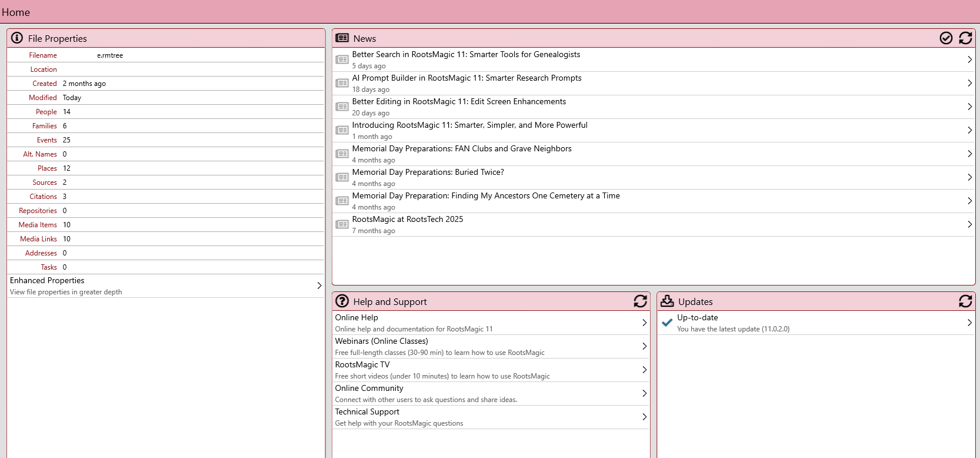The width and height of the screenshot is (980, 458).
Task: Click the Events count 25
Action: coord(66,140)
